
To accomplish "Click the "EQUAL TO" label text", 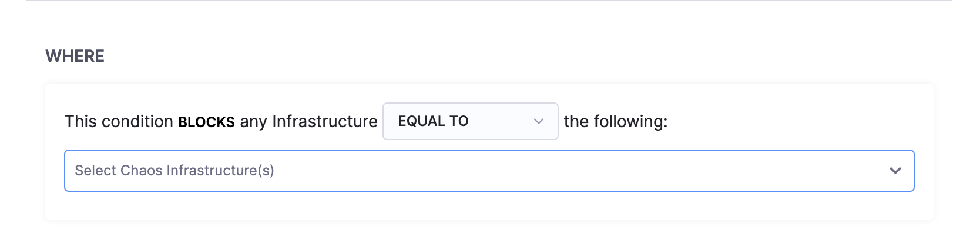I will 433,121.
